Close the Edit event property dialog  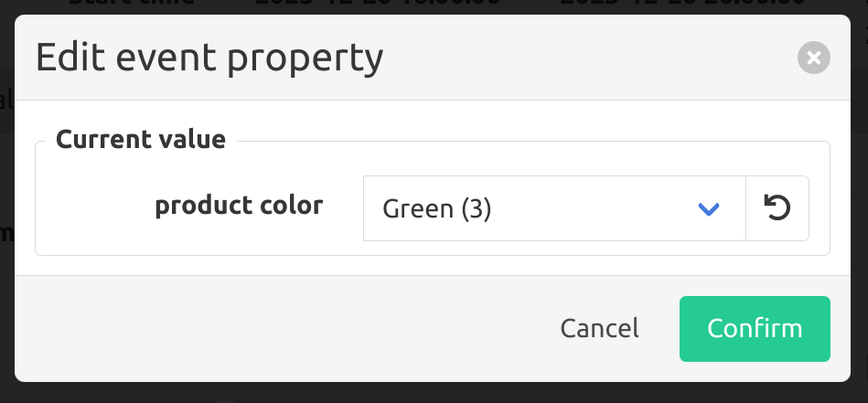click(814, 58)
